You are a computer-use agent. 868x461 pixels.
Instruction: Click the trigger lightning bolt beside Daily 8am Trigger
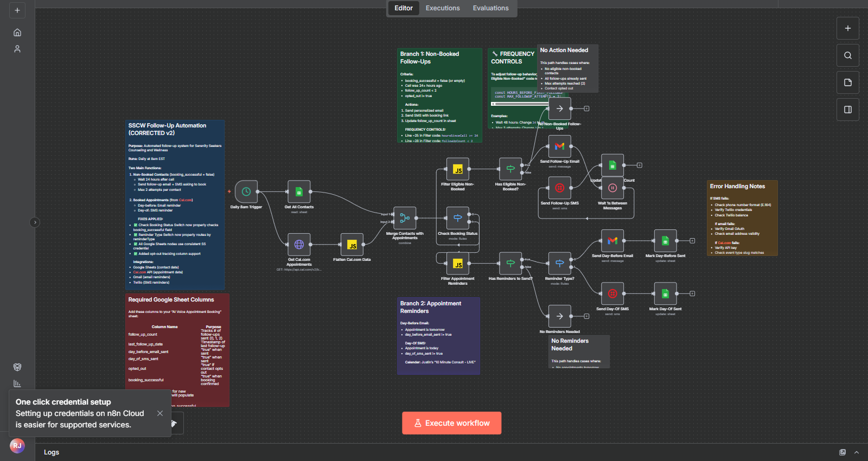(229, 191)
